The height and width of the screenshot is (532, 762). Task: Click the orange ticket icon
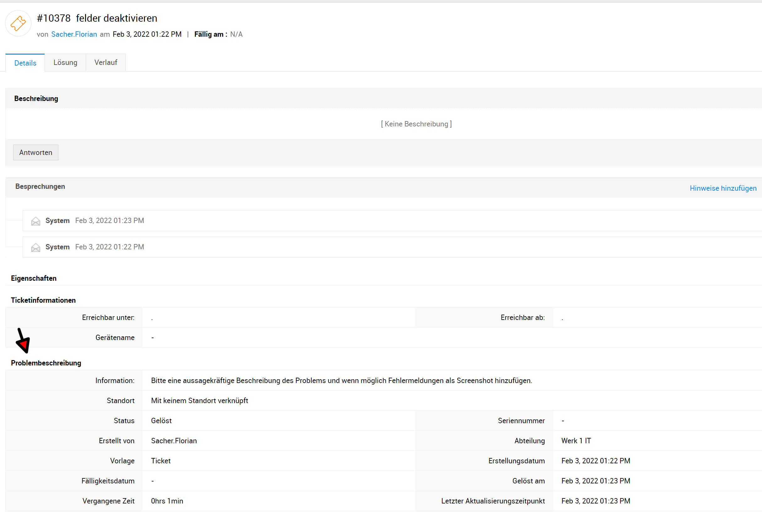click(x=18, y=24)
